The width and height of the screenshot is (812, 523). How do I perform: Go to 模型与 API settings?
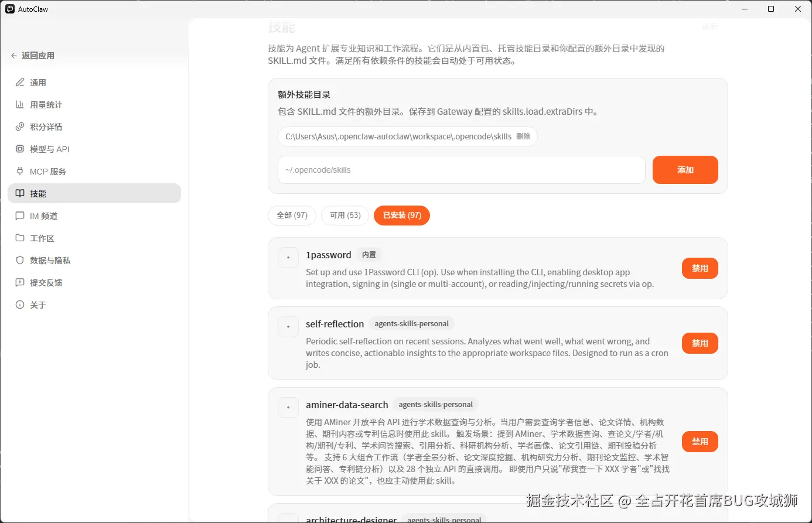pyautogui.click(x=94, y=149)
